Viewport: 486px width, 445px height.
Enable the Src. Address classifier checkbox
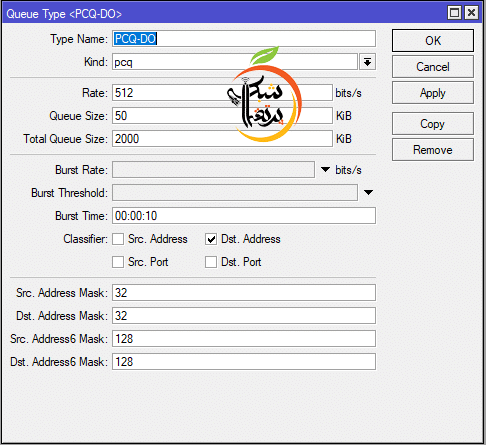pos(118,239)
